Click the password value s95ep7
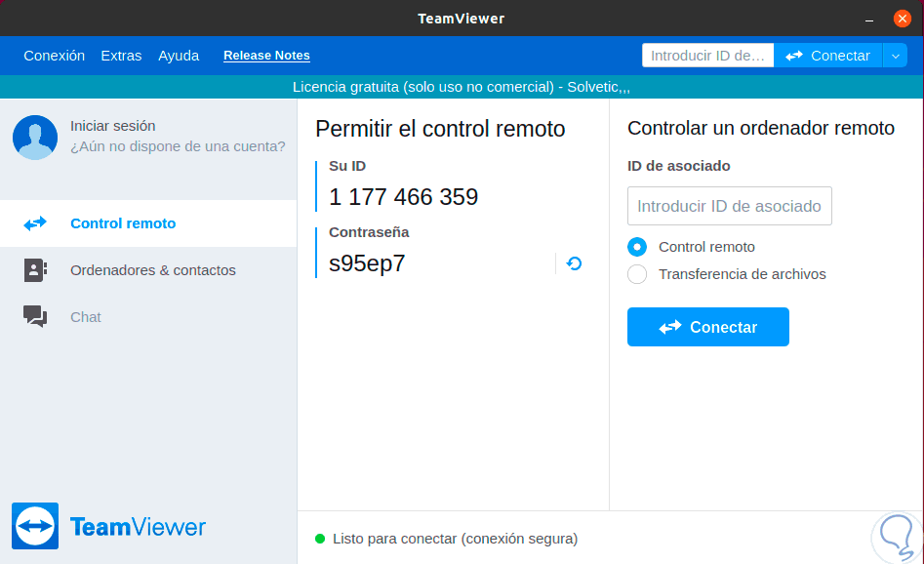924x564 pixels. click(x=367, y=263)
